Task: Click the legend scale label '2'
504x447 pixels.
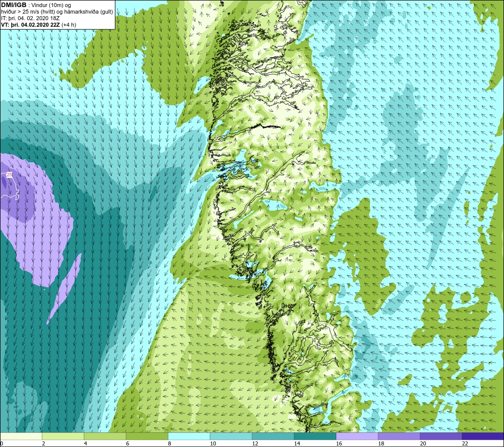Action: coord(43,443)
